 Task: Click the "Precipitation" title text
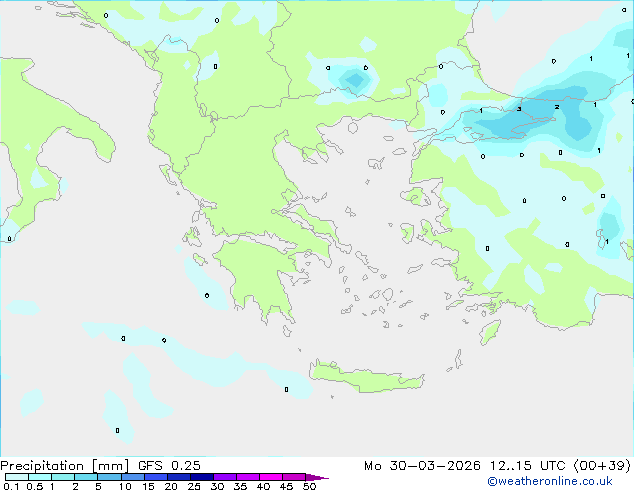(42, 466)
